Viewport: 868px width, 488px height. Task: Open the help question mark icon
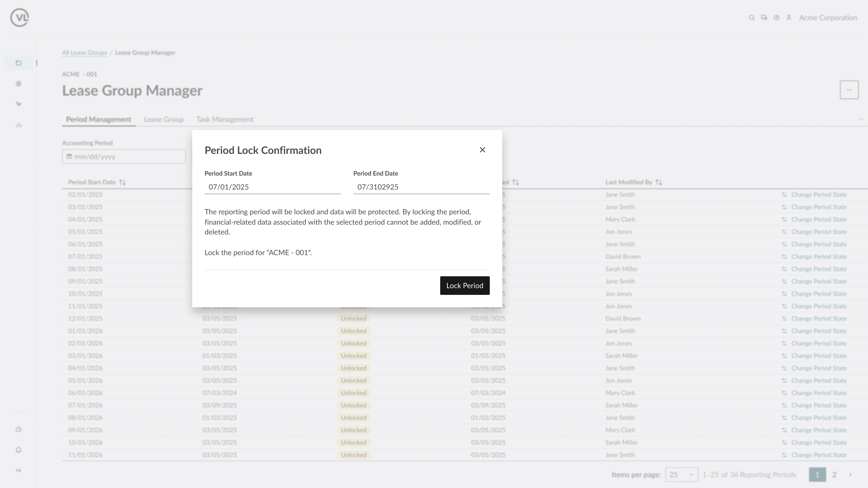click(776, 18)
